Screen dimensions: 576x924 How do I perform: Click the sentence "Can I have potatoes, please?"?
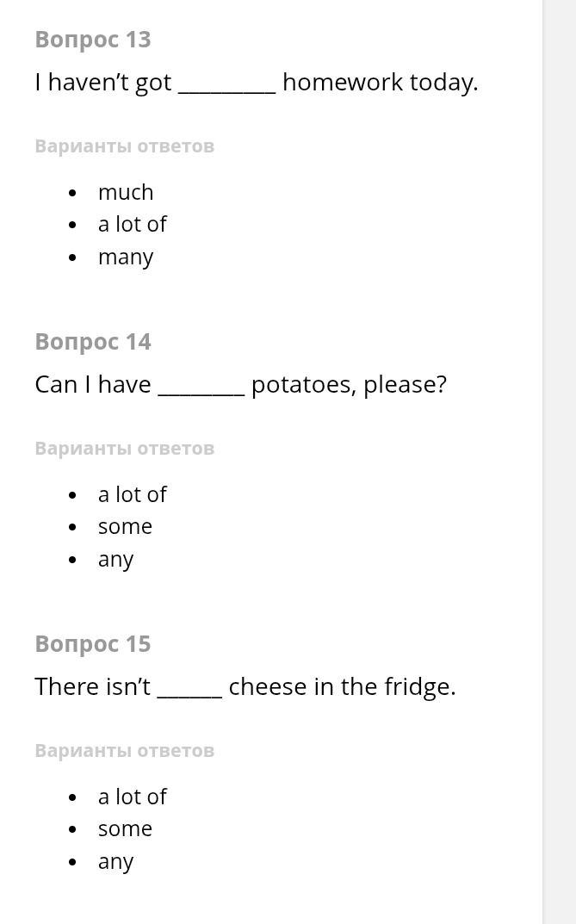click(241, 385)
